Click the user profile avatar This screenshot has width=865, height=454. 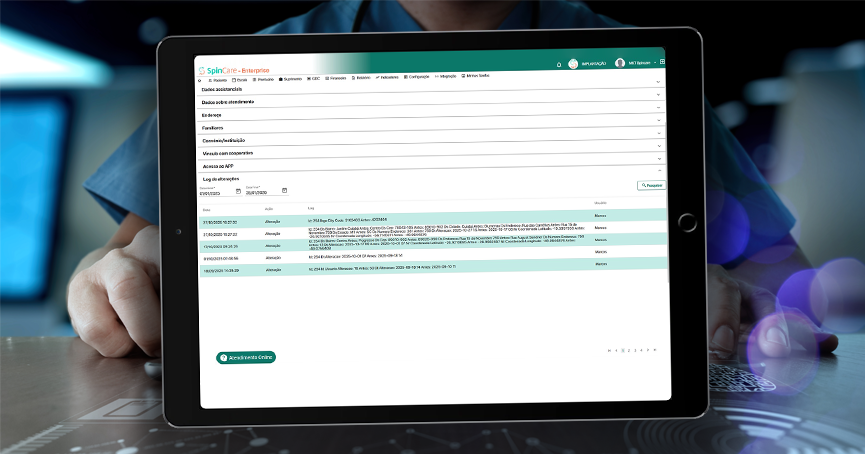pos(620,63)
